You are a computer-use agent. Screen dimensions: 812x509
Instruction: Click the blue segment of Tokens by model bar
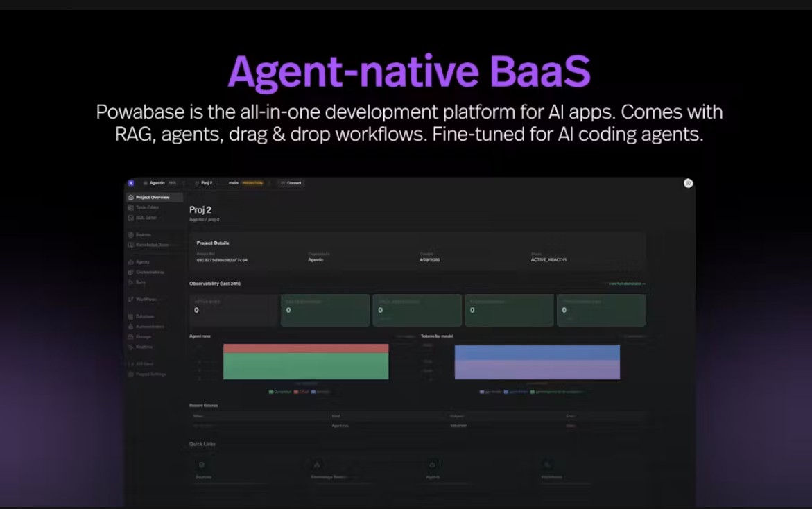537,352
